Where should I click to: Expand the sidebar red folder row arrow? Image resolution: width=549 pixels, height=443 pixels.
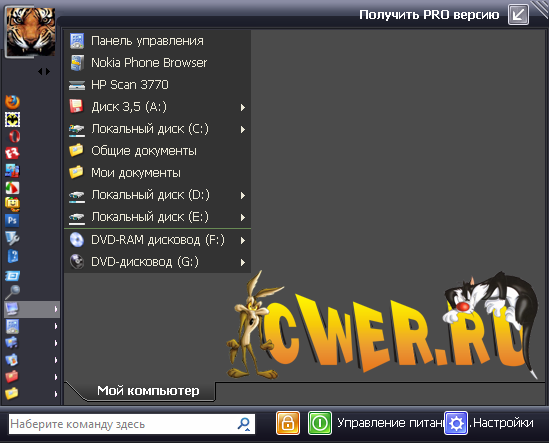tap(55, 377)
